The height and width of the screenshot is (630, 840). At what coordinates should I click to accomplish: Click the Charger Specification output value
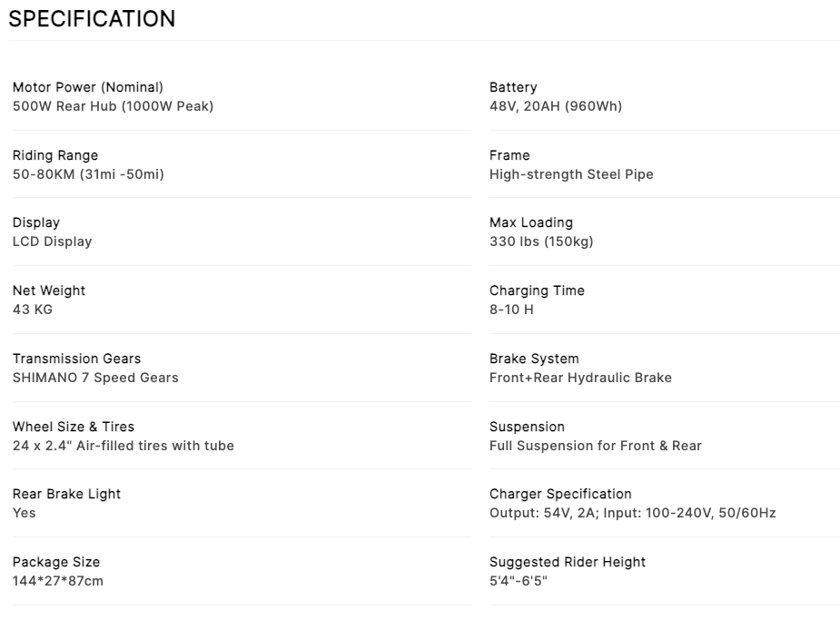pyautogui.click(x=632, y=513)
